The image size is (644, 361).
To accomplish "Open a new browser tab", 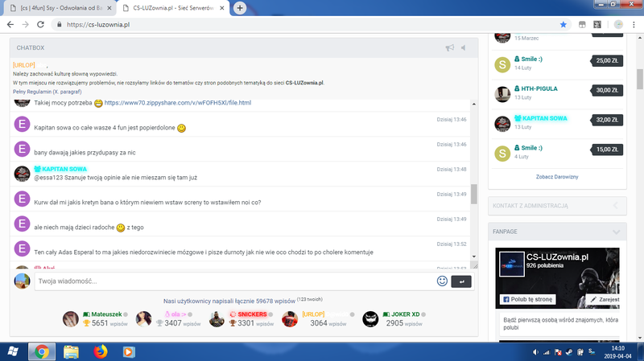I will tap(240, 8).
